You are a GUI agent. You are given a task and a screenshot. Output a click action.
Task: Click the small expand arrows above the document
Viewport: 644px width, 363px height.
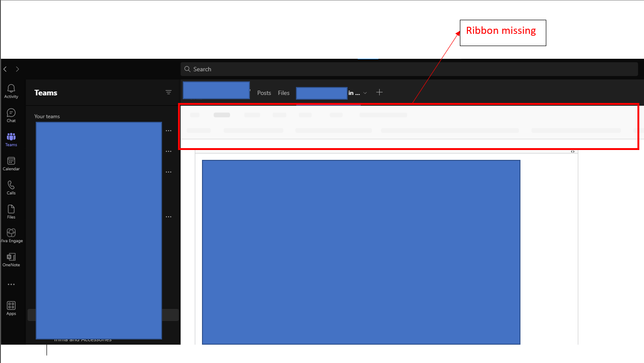(573, 151)
